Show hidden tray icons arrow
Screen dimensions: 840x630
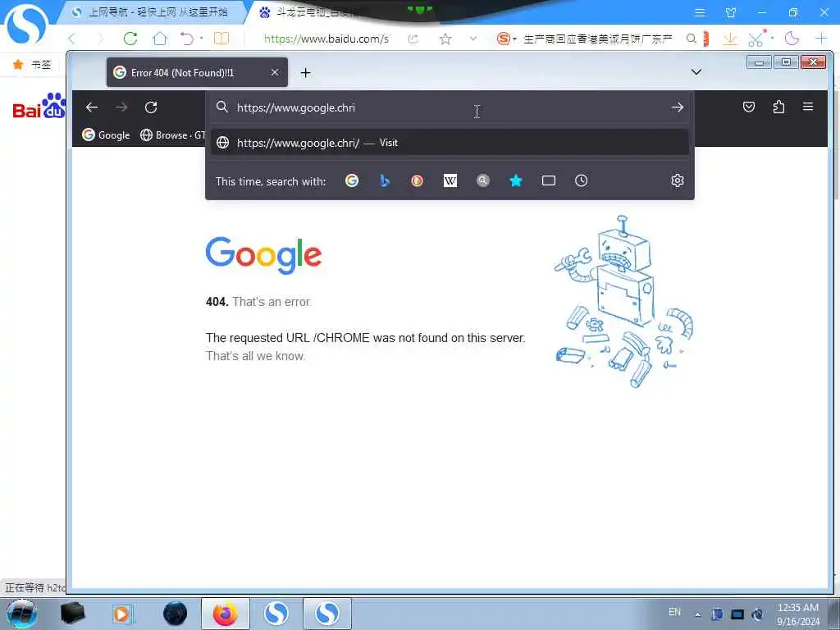[x=697, y=614]
